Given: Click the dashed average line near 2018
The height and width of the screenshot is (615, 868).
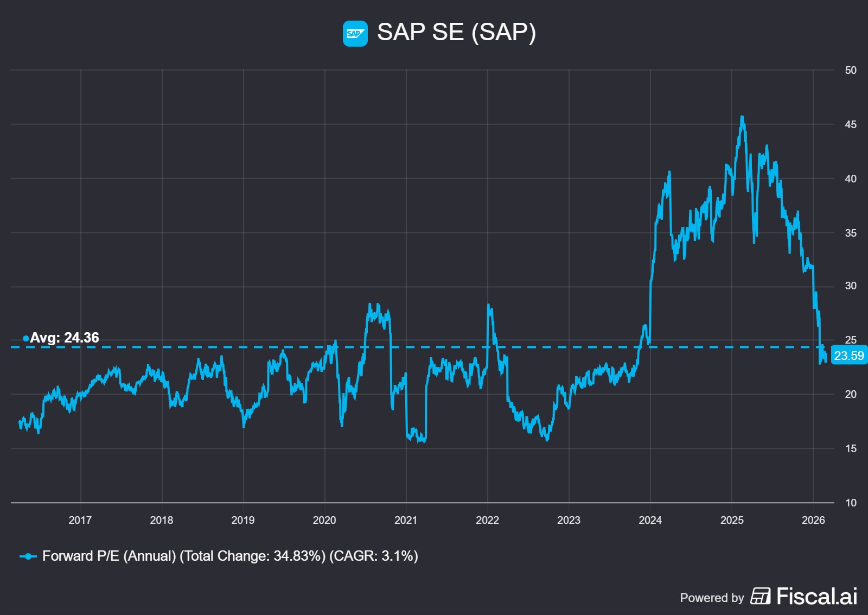Looking at the screenshot, I should (x=162, y=347).
